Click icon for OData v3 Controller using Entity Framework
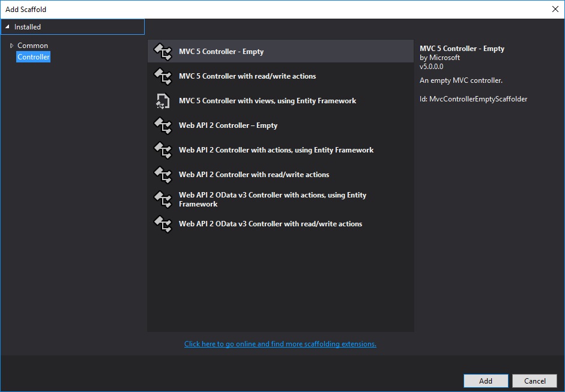The height and width of the screenshot is (392, 565). tap(163, 199)
